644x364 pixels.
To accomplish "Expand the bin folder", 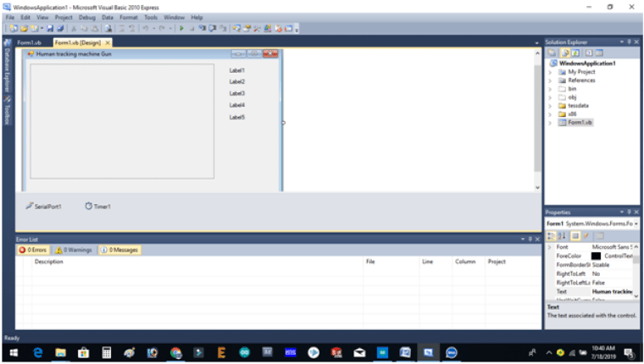I will pyautogui.click(x=550, y=89).
